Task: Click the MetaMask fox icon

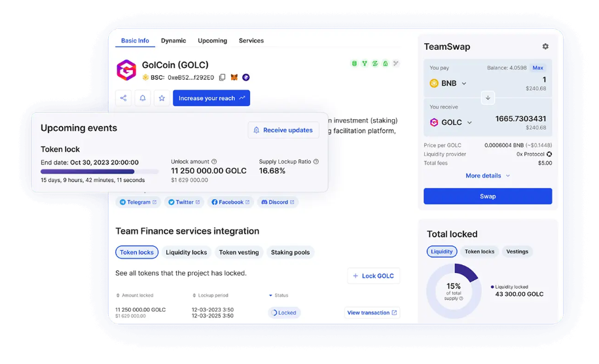Action: tap(234, 77)
